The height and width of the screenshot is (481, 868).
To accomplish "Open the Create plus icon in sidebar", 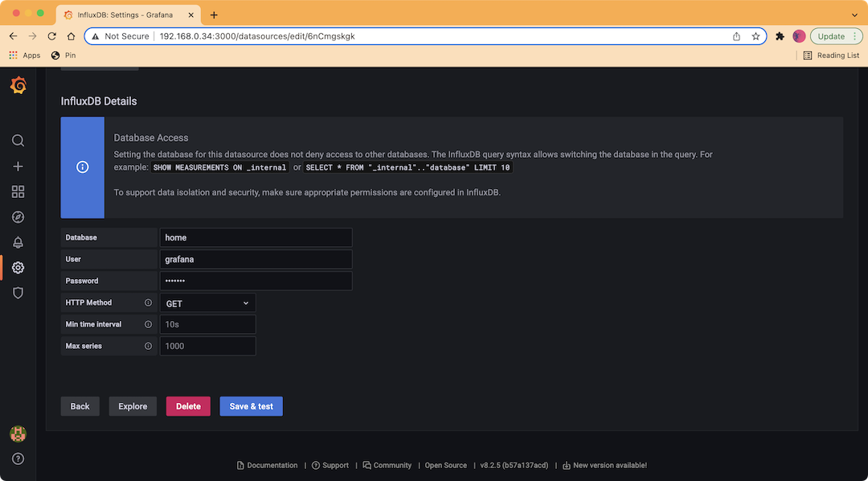I will pos(18,166).
